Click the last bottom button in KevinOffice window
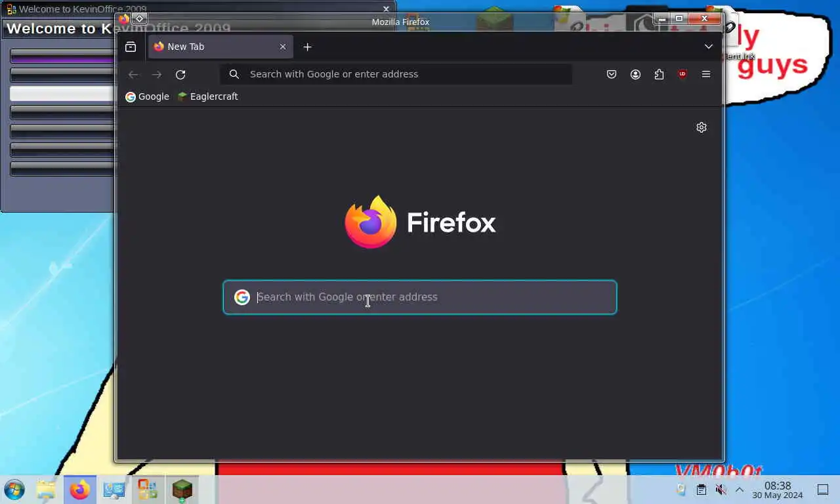 coord(62,169)
